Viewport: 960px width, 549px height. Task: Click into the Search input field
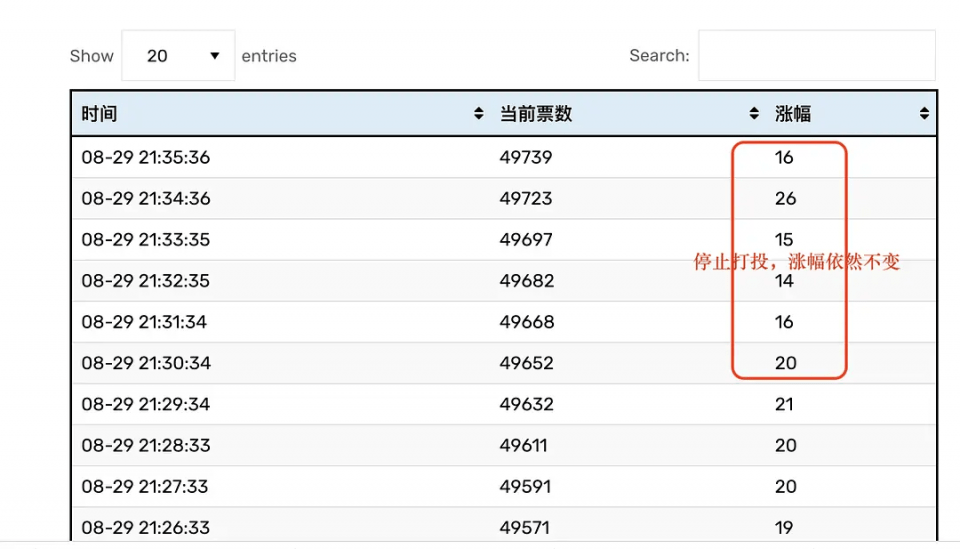(816, 56)
